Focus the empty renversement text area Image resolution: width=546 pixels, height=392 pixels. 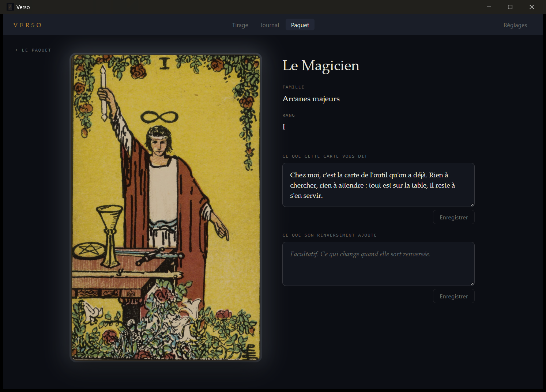coord(378,264)
